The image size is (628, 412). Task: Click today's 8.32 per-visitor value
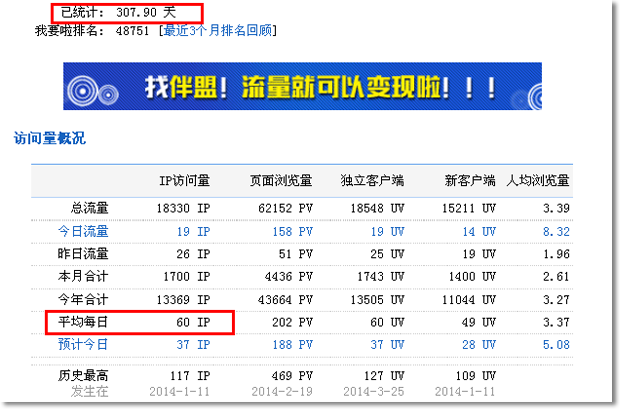tap(555, 231)
